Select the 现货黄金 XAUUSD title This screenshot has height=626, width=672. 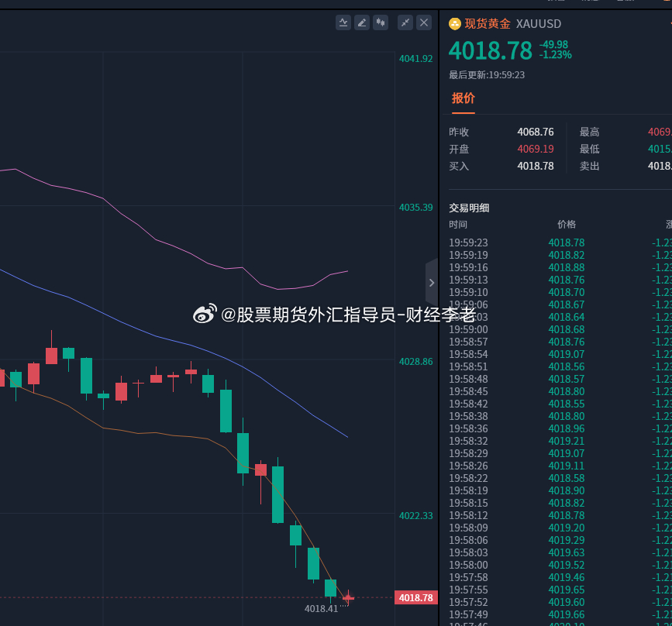pyautogui.click(x=513, y=24)
